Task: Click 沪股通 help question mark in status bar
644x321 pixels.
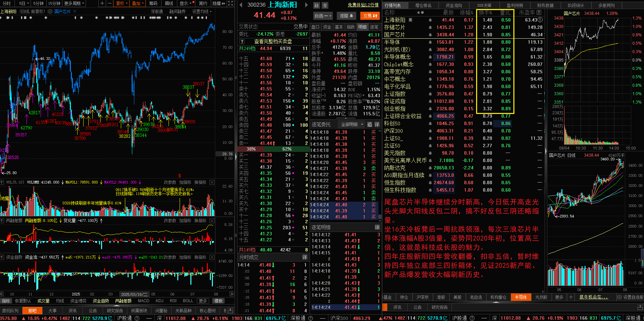Action: tap(137, 318)
